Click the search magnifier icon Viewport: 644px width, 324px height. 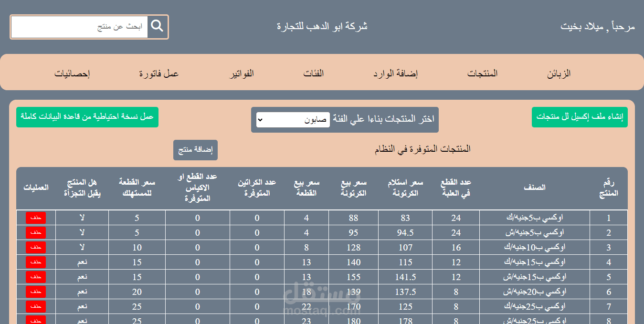(x=158, y=27)
